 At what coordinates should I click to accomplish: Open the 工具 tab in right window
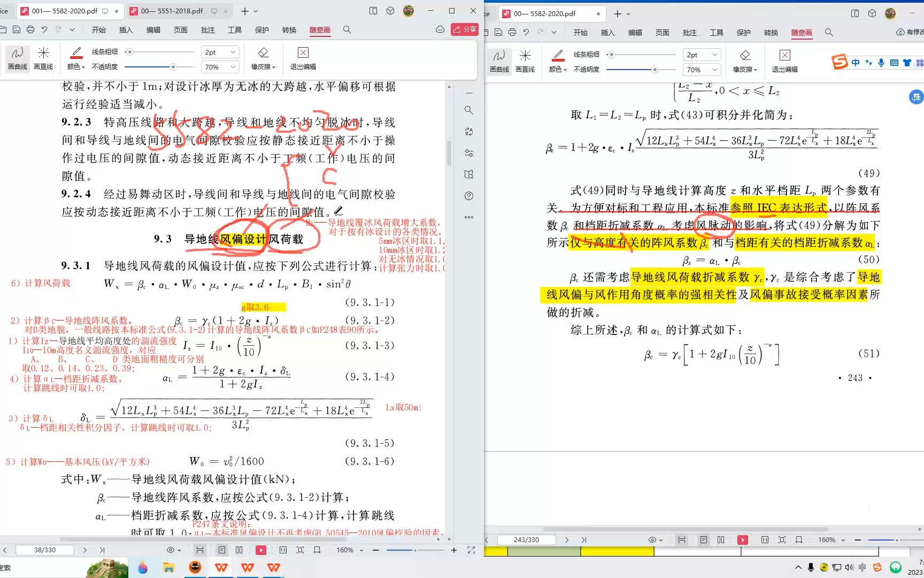coord(717,33)
